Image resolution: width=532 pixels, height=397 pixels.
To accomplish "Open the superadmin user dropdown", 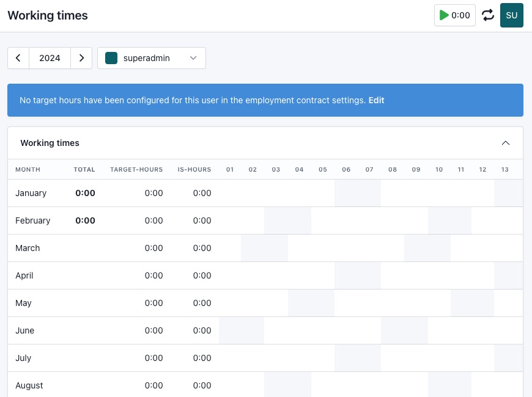I will pyautogui.click(x=152, y=58).
